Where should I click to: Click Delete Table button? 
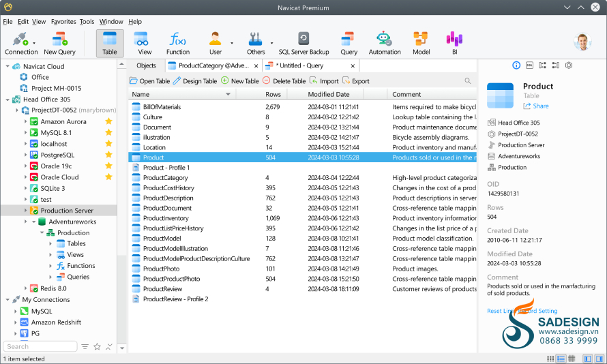click(x=284, y=81)
